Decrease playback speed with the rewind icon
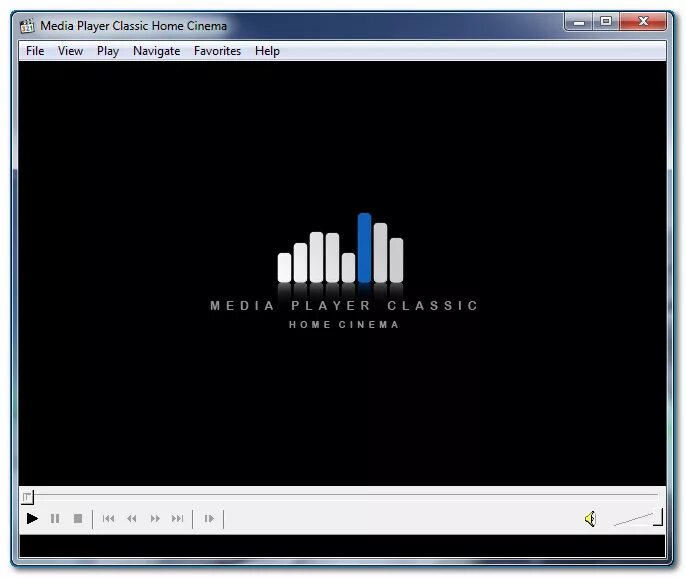This screenshot has width=686, height=578. (131, 518)
